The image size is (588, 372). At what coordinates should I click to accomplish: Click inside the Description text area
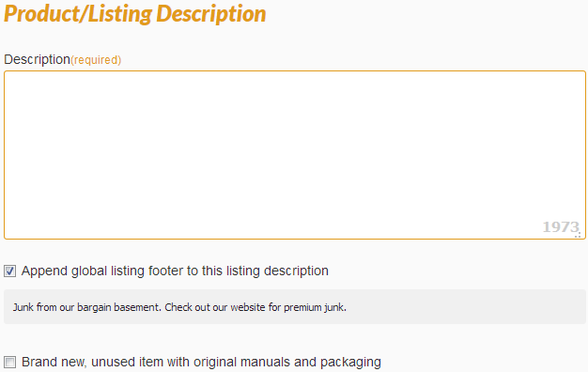click(295, 155)
